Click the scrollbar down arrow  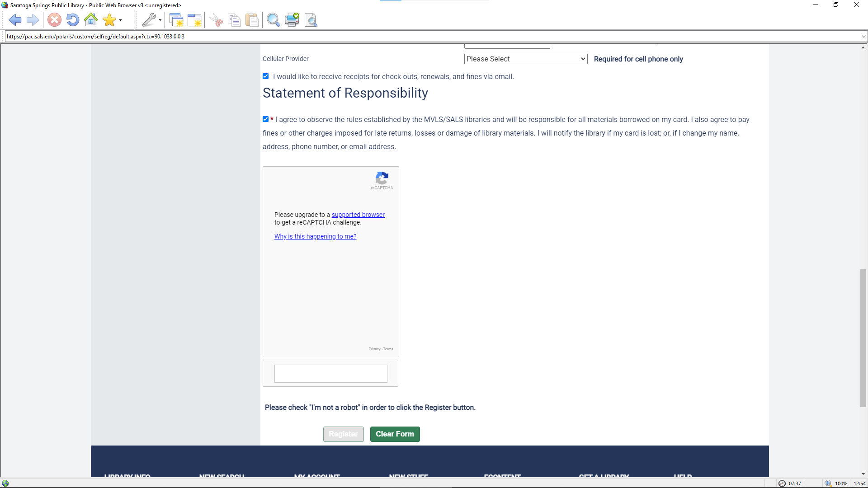click(x=863, y=474)
